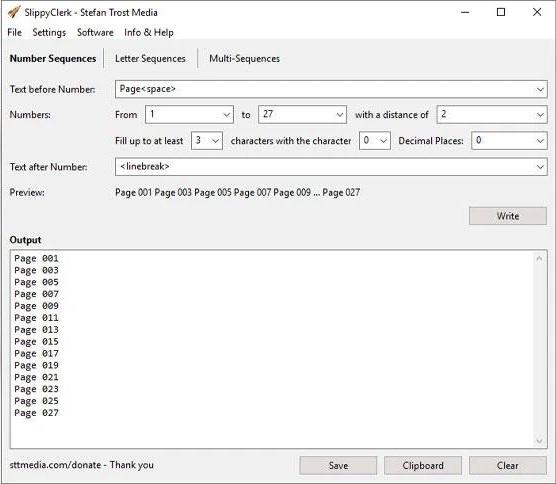The image size is (556, 484).
Task: Switch to the Number Sequences tab
Action: [x=53, y=59]
